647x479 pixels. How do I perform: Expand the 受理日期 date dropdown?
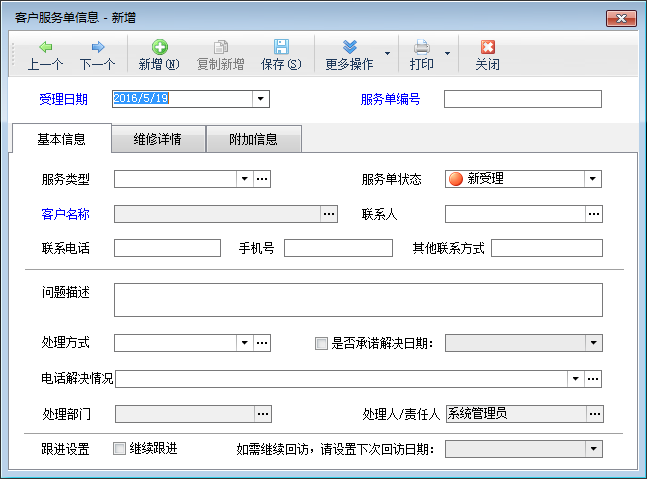coord(261,99)
